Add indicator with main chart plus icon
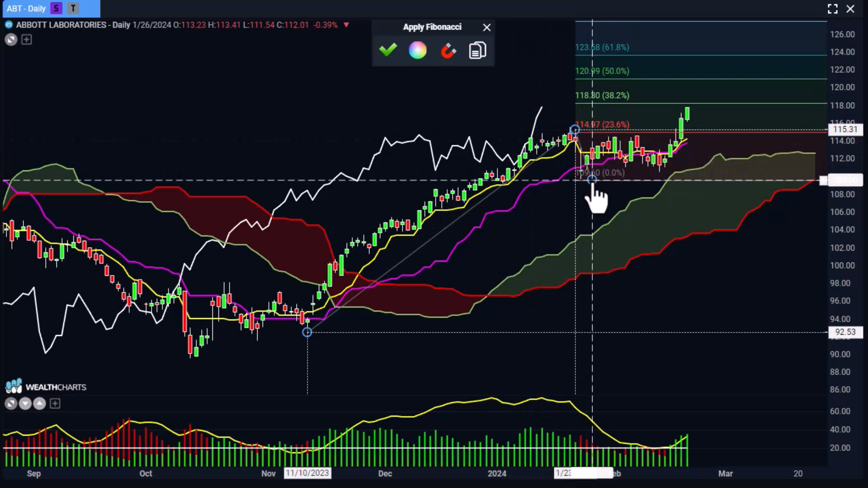868x488 pixels. (27, 40)
